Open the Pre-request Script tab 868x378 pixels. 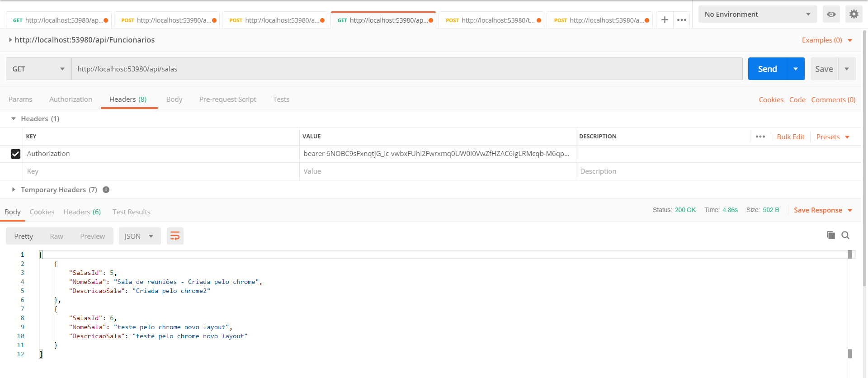pos(227,99)
